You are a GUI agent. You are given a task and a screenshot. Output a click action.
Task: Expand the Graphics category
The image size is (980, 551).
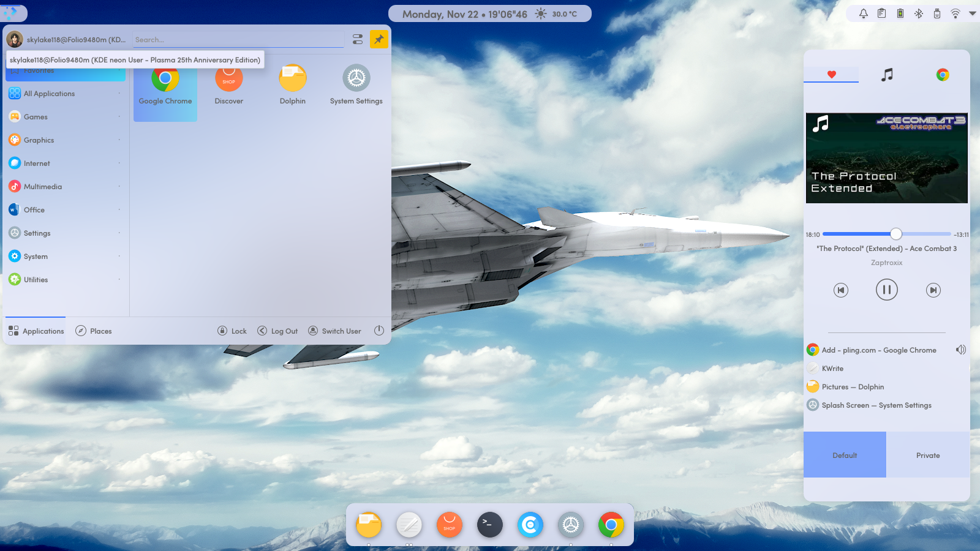pos(66,140)
